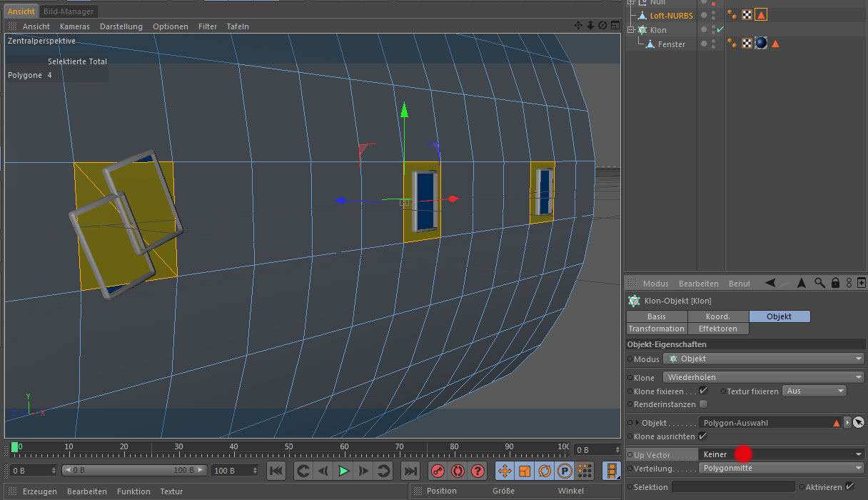The width and height of the screenshot is (868, 500).
Task: Collapse the Klon object tree
Action: [x=631, y=30]
